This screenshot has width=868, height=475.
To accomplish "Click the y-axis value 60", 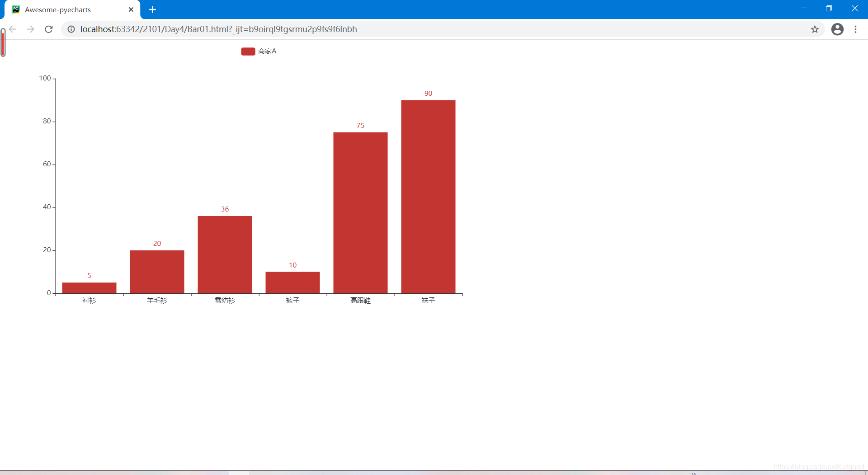I will pyautogui.click(x=47, y=164).
